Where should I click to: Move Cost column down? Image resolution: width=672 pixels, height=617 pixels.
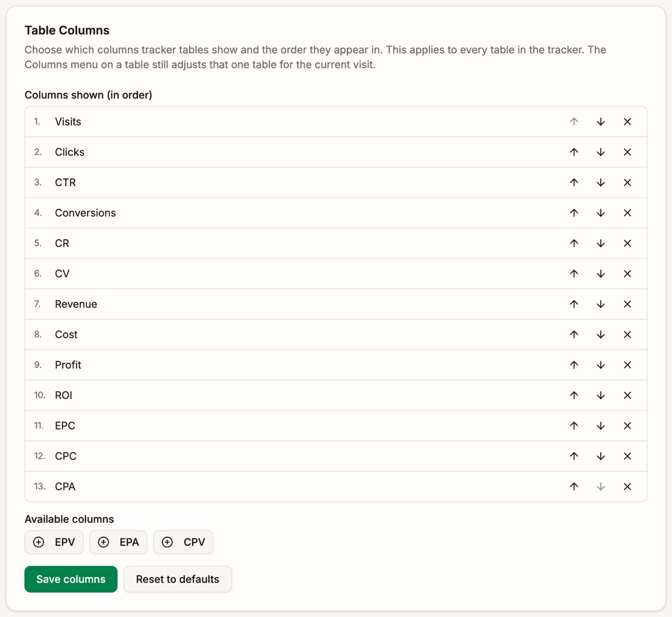pos(600,335)
